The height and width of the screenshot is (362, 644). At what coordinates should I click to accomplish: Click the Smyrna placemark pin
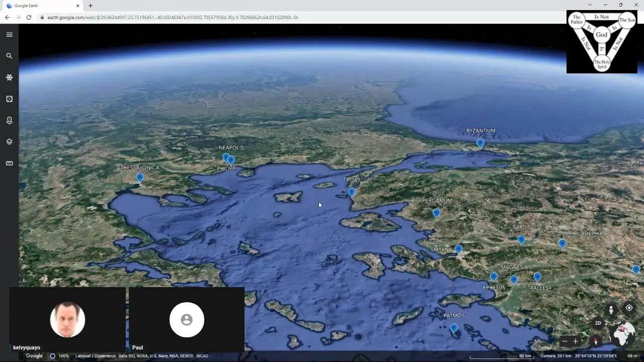coord(458,249)
